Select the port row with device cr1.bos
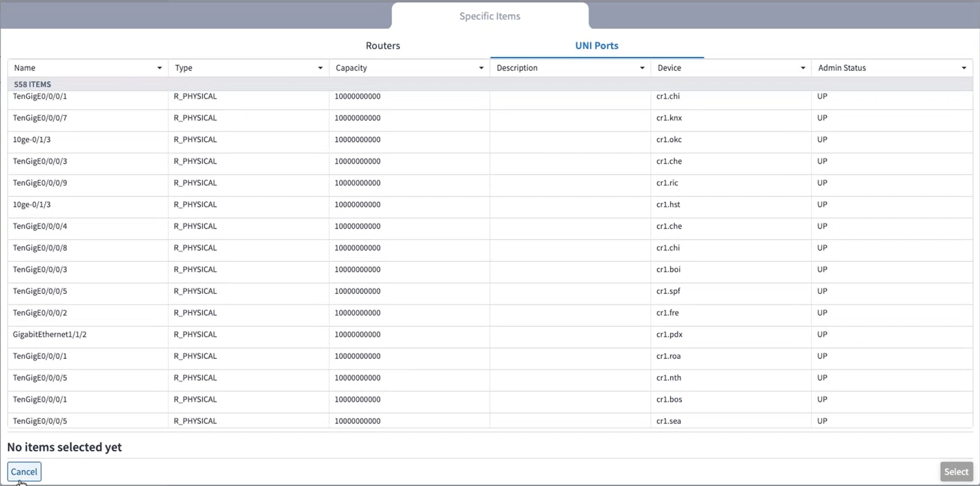The image size is (980, 486). point(490,399)
